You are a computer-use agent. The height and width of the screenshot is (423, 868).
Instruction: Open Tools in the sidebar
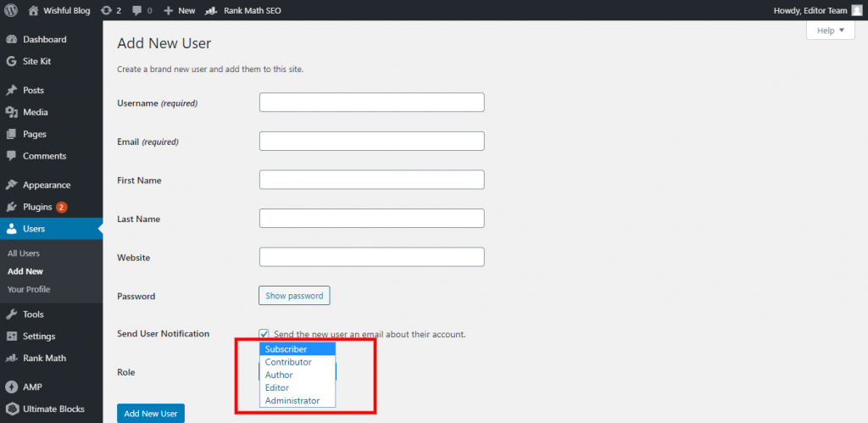[33, 314]
